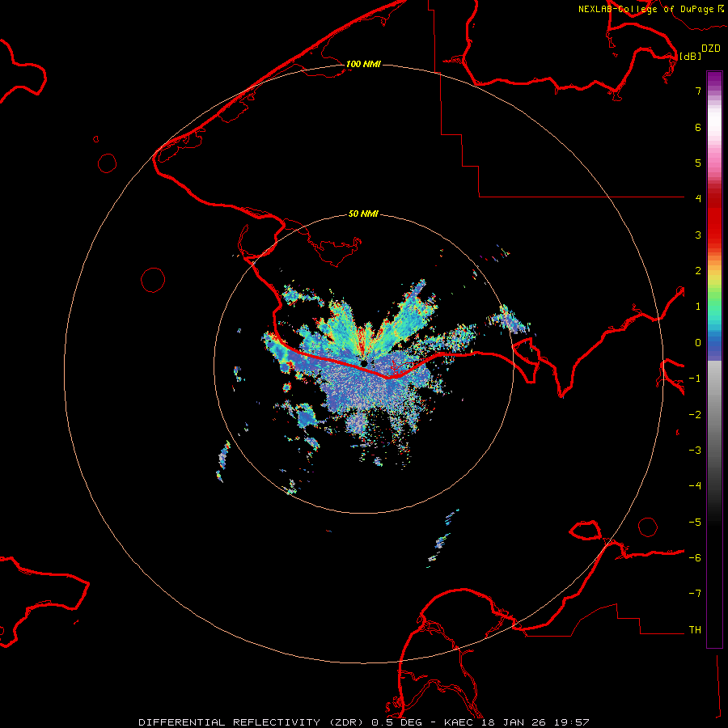Image resolution: width=728 pixels, height=728 pixels.
Task: Click the 100 NMI range ring label
Action: [363, 64]
